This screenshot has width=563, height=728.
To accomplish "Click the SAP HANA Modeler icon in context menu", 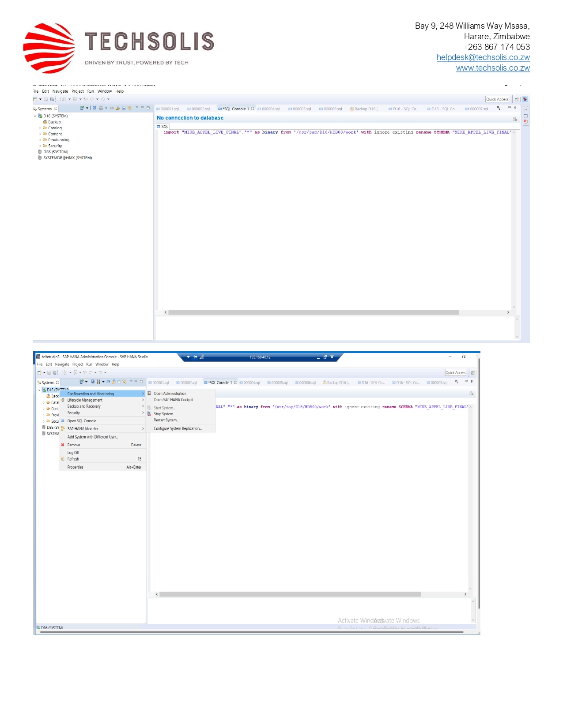I will coord(63,428).
